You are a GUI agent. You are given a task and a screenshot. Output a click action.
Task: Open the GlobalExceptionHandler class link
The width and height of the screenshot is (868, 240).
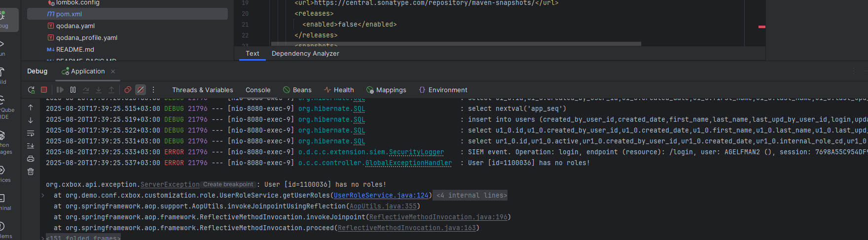pos(408,163)
